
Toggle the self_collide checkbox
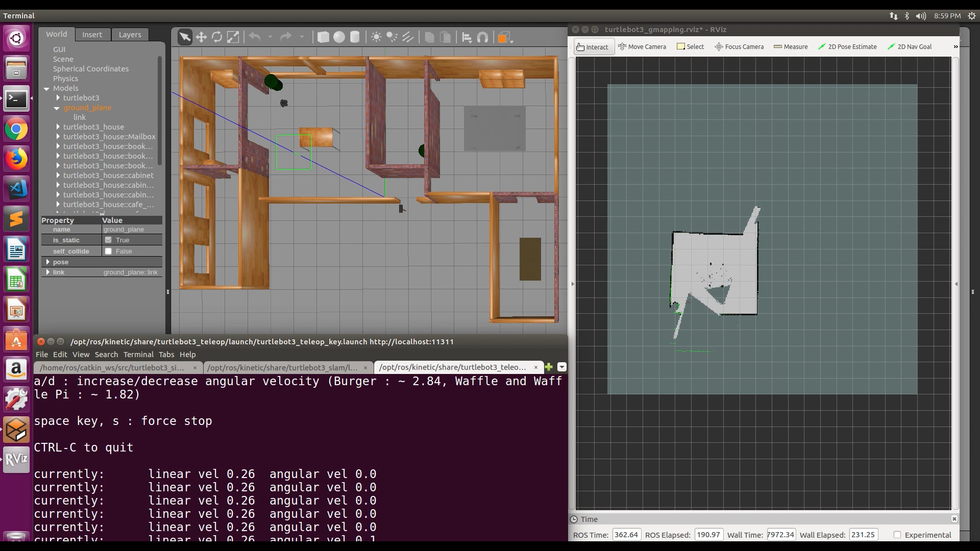[108, 251]
